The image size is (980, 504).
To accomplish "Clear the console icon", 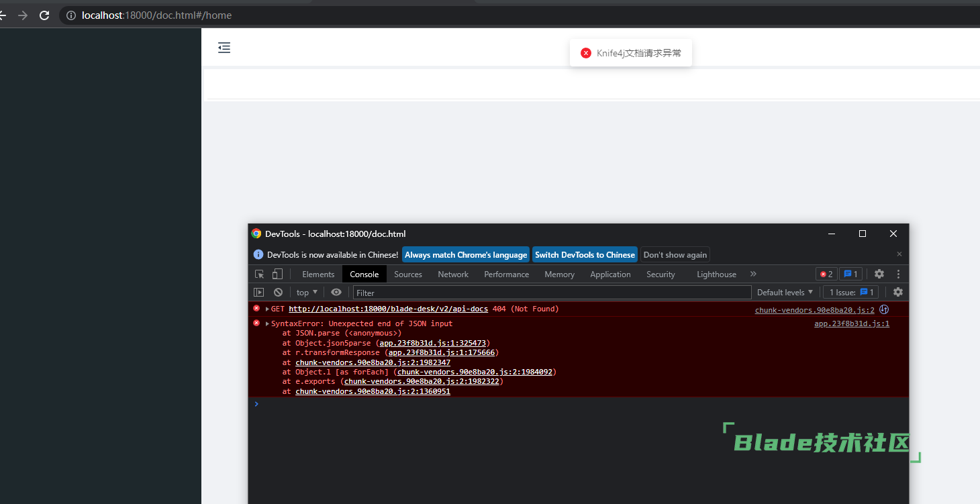I will [x=278, y=292].
